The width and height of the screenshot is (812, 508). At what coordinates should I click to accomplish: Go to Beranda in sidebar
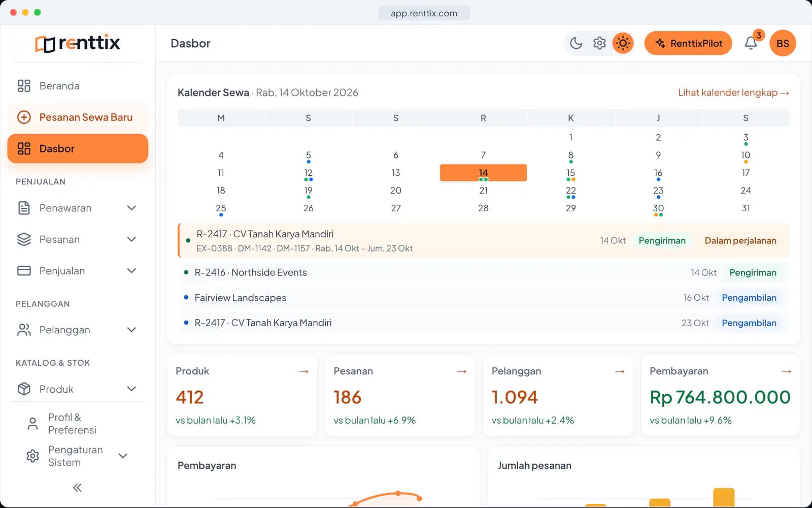(x=78, y=86)
